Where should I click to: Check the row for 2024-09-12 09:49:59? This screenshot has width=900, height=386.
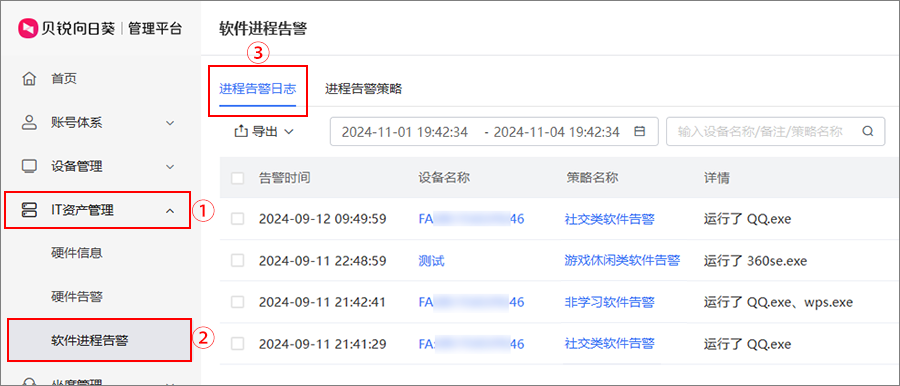[238, 218]
